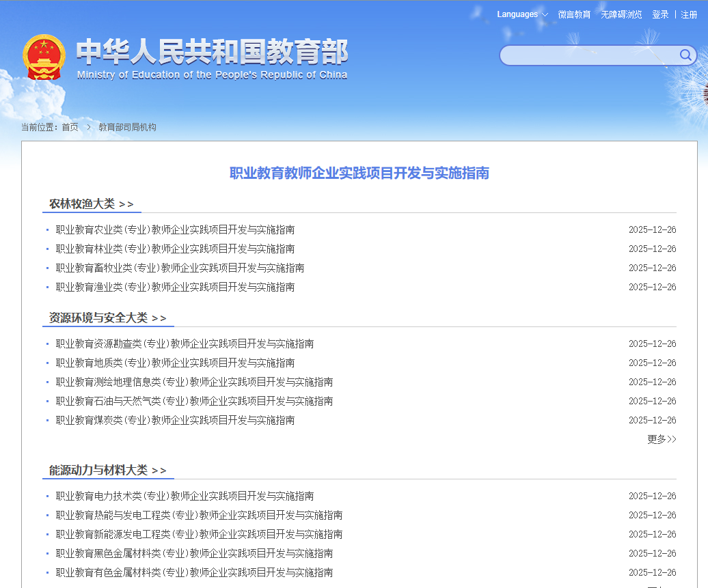This screenshot has width=708, height=588.
Task: Open 职业教育煤炭类 guide link
Action: pyautogui.click(x=175, y=420)
